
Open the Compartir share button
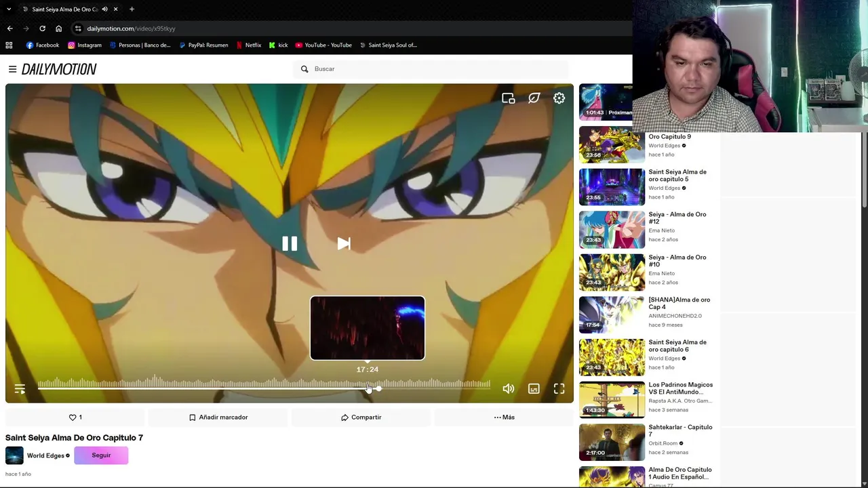(361, 418)
